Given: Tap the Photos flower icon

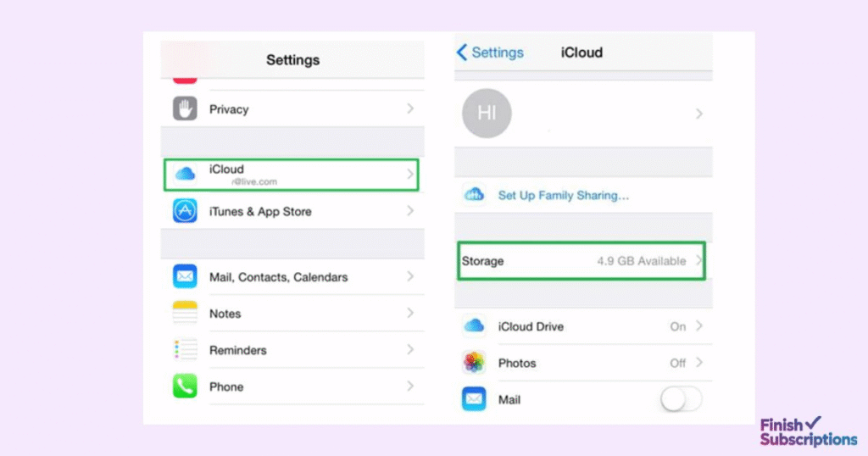Looking at the screenshot, I should 474,363.
